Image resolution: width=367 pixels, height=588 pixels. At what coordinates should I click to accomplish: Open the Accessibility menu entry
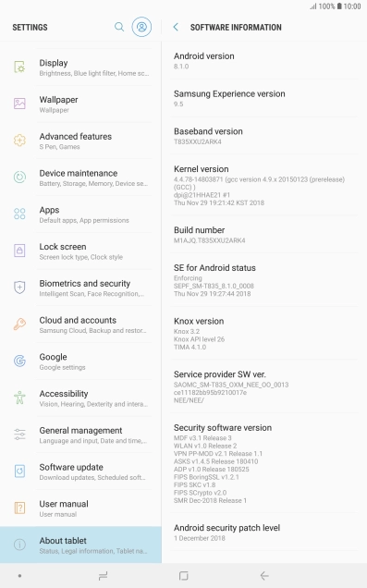click(80, 398)
